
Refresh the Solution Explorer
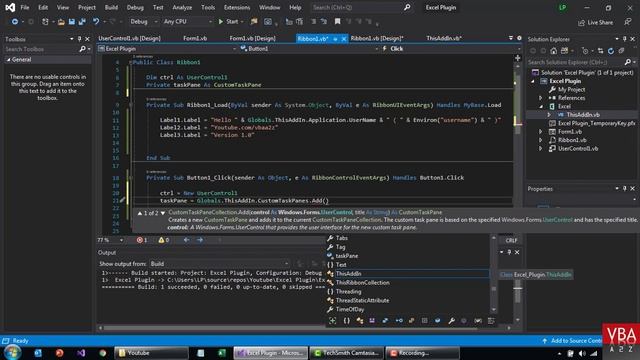[611, 51]
